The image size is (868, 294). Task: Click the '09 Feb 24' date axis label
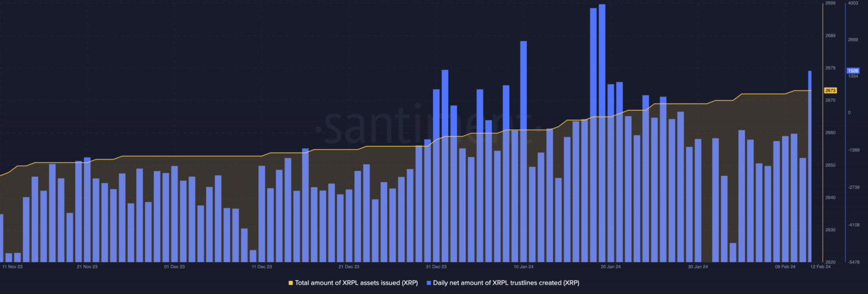pyautogui.click(x=785, y=266)
